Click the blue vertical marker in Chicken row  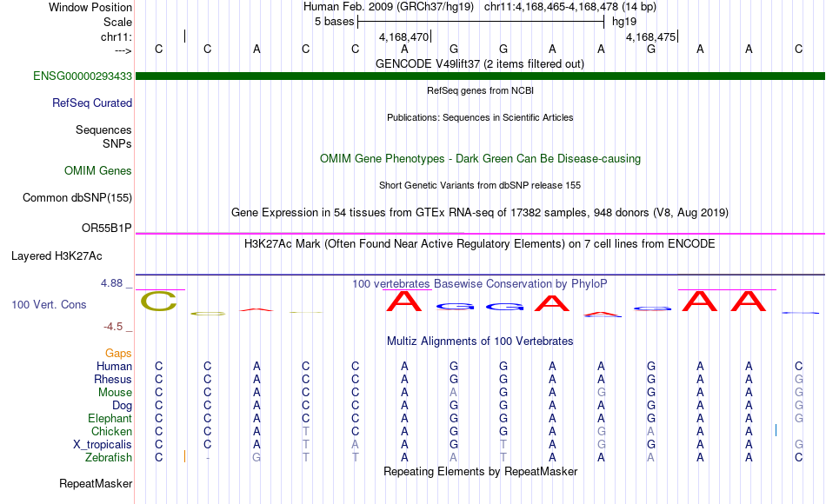[776, 431]
